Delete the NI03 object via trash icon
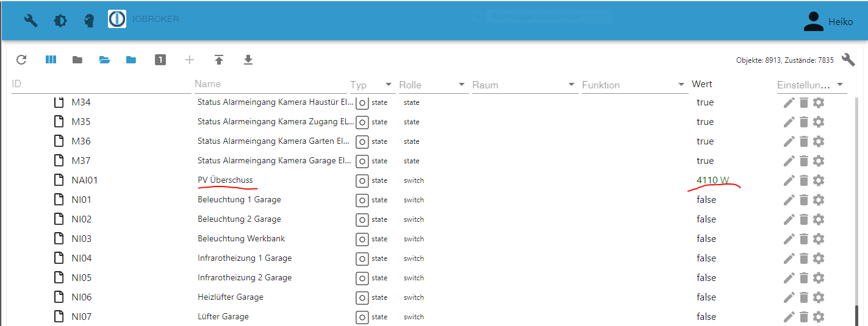This screenshot has height=326, width=868. (x=804, y=239)
